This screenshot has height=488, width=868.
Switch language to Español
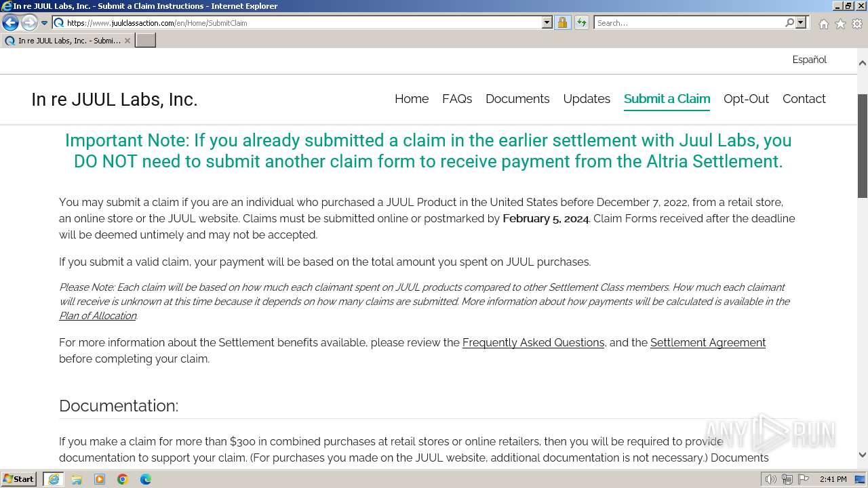point(809,60)
